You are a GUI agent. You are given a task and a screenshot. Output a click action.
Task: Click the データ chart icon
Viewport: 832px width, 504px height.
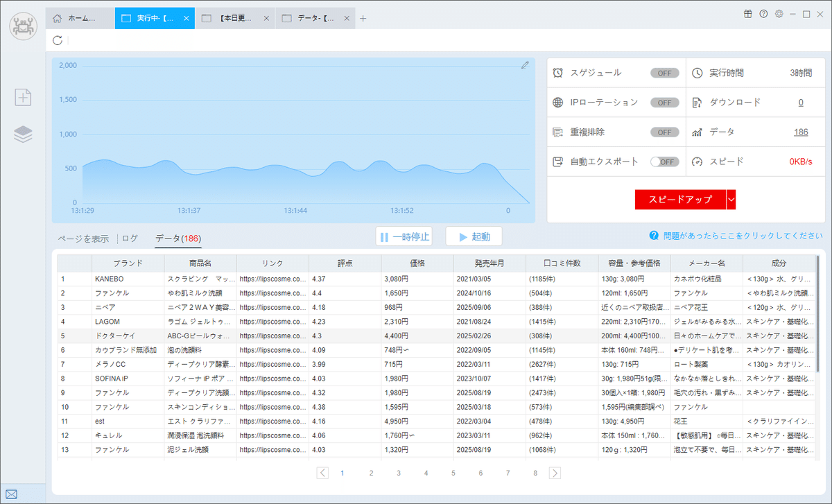(x=697, y=132)
